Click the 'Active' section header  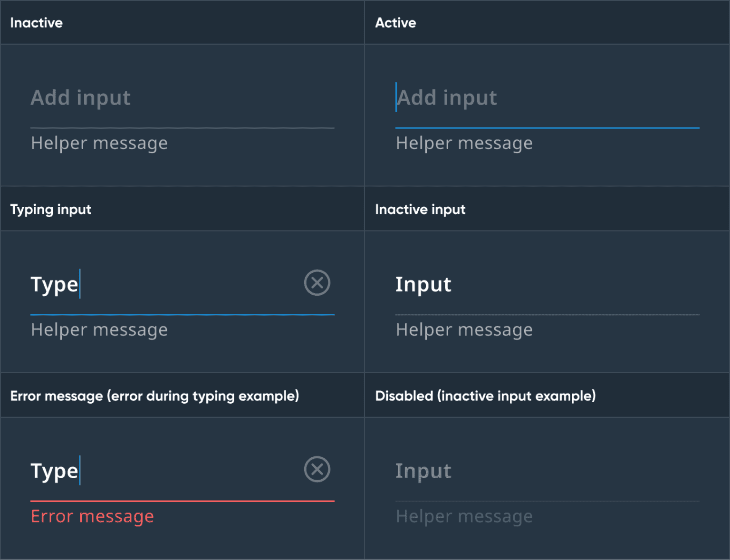[395, 23]
